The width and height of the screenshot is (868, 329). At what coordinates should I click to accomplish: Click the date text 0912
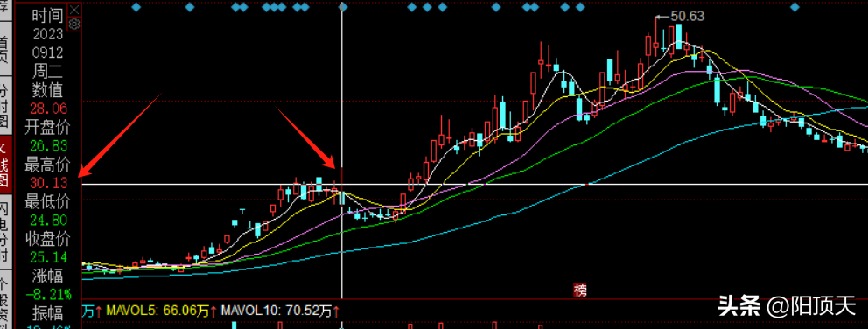48,53
